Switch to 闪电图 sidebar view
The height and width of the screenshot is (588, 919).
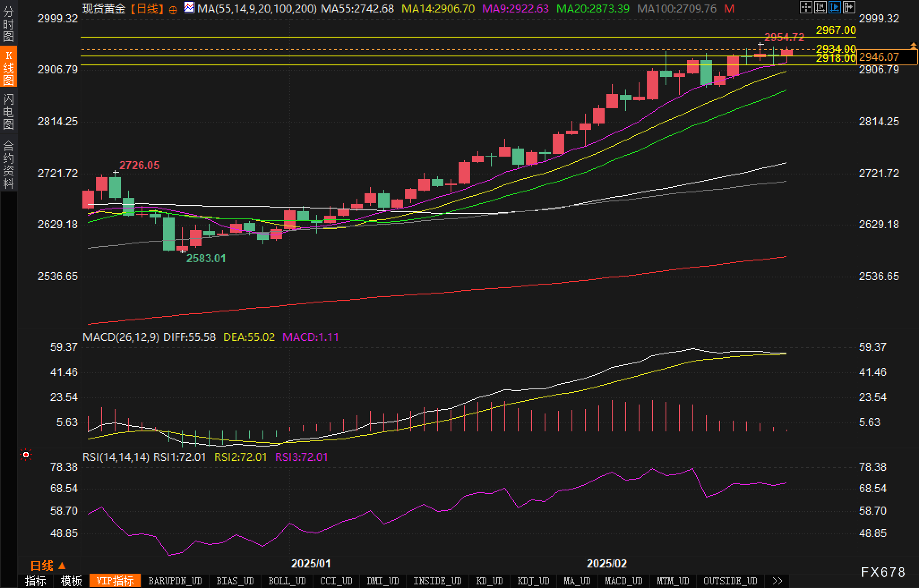[9, 111]
